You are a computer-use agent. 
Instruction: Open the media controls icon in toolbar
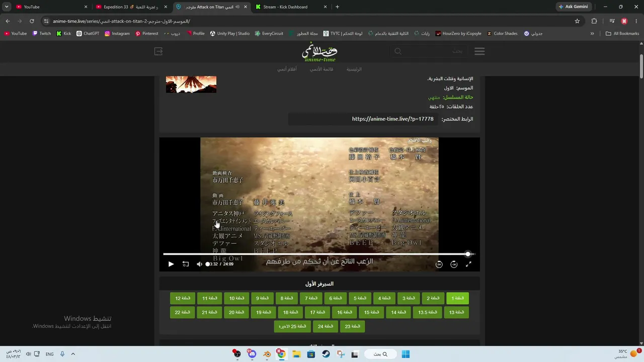click(612, 21)
